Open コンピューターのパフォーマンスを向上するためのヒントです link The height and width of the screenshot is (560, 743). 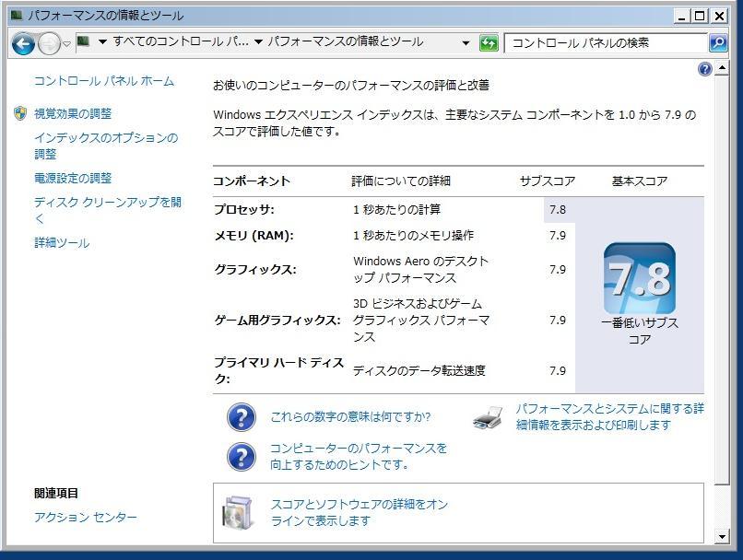tap(359, 456)
